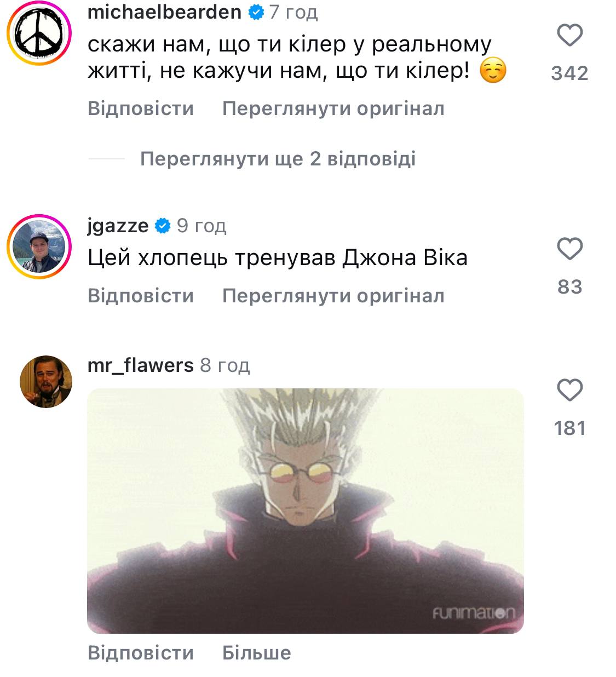This screenshot has width=616, height=677.
Task: View original of jgazze's comment
Action: click(333, 296)
